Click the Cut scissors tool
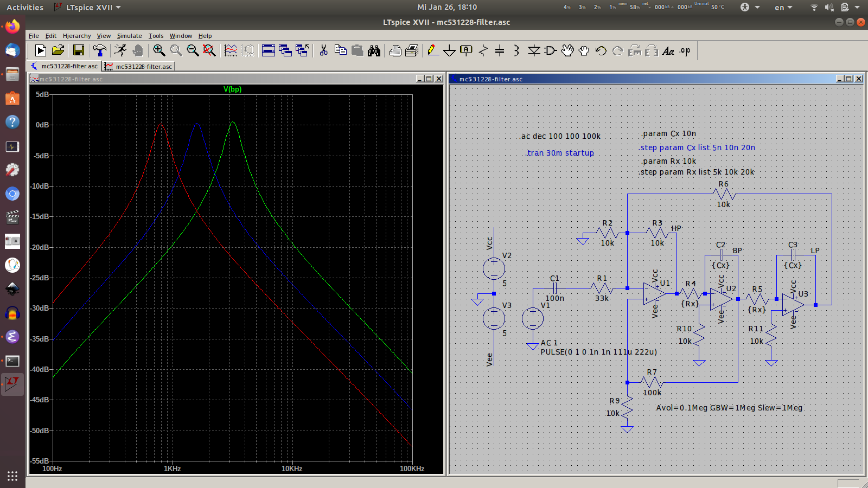Image resolution: width=868 pixels, height=488 pixels. pos(324,50)
